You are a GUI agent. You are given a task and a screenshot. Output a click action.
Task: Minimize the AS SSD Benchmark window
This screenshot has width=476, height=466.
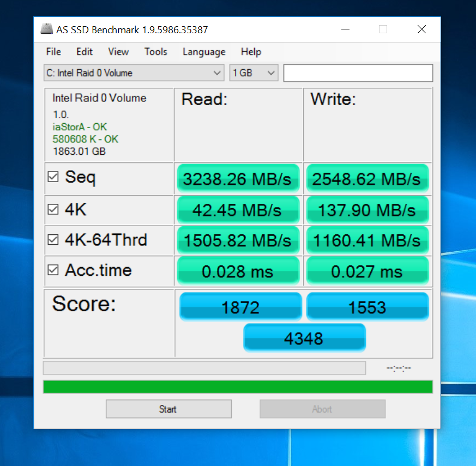pos(345,29)
